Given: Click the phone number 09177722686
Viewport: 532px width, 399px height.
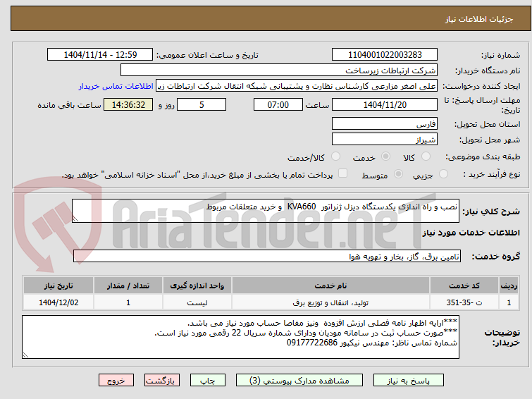Looking at the screenshot, I should click(312, 343).
